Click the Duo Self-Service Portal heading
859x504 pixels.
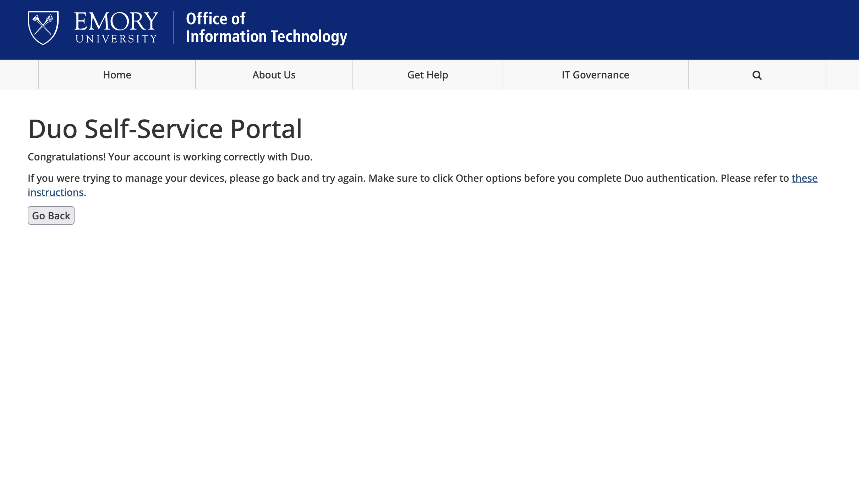click(165, 129)
